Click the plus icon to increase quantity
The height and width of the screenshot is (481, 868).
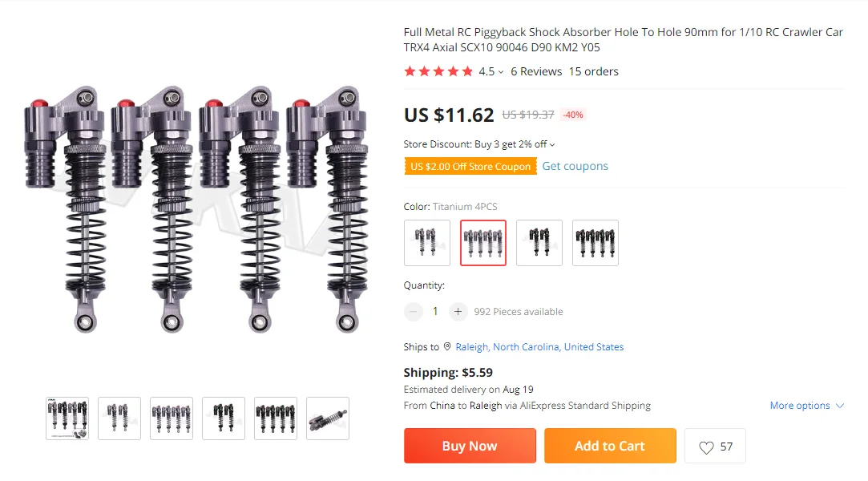click(458, 312)
